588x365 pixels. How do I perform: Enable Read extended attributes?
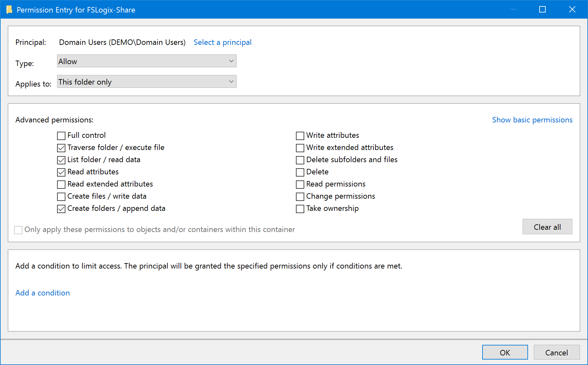coord(61,184)
